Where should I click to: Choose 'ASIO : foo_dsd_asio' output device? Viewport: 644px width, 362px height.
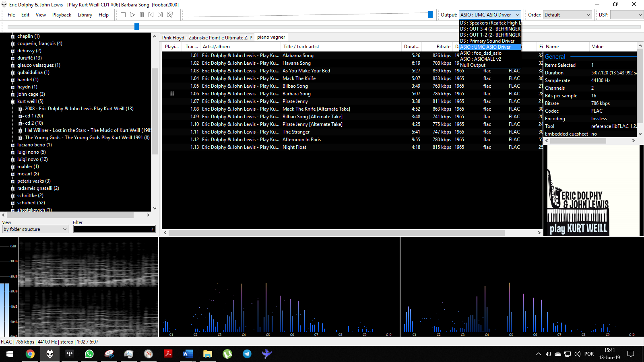pos(490,53)
